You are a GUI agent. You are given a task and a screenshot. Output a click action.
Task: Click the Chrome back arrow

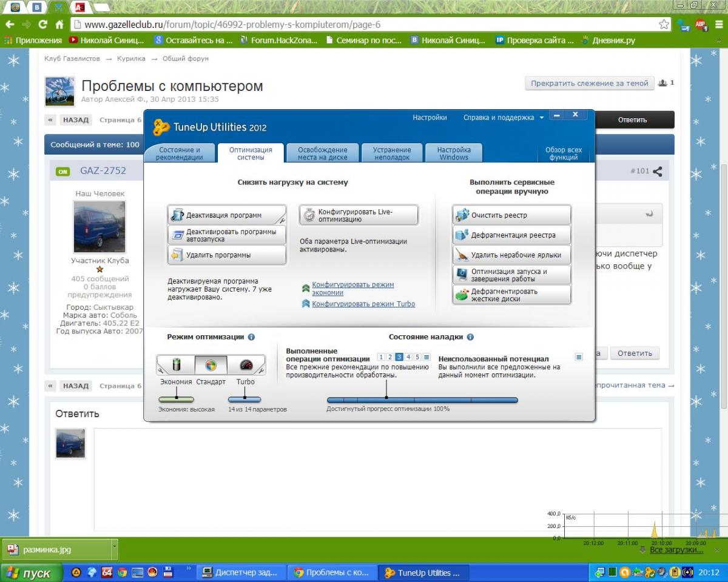click(x=9, y=25)
